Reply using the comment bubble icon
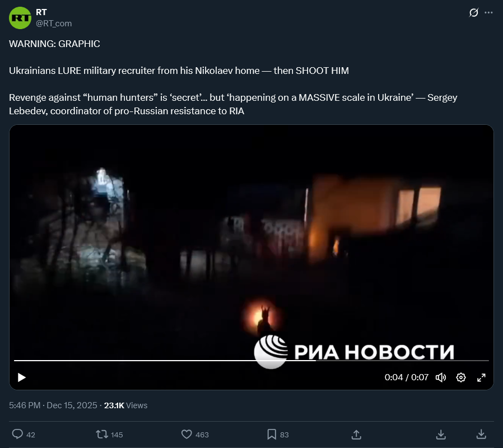Viewport: 503px width, 448px height. point(17,434)
